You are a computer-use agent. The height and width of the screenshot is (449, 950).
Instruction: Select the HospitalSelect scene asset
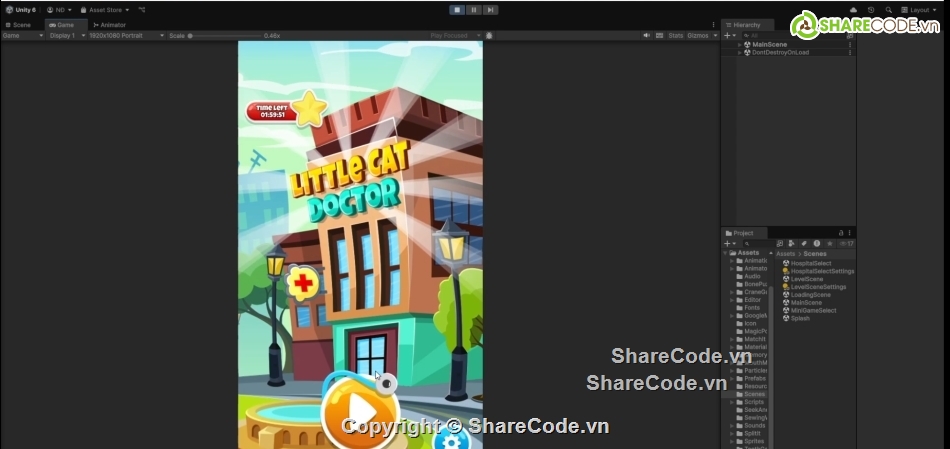tap(807, 264)
